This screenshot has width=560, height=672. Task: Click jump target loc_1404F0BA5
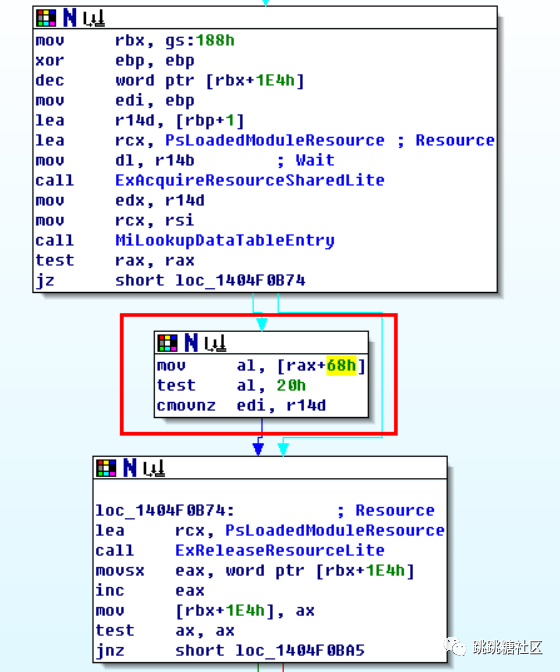coord(300,651)
